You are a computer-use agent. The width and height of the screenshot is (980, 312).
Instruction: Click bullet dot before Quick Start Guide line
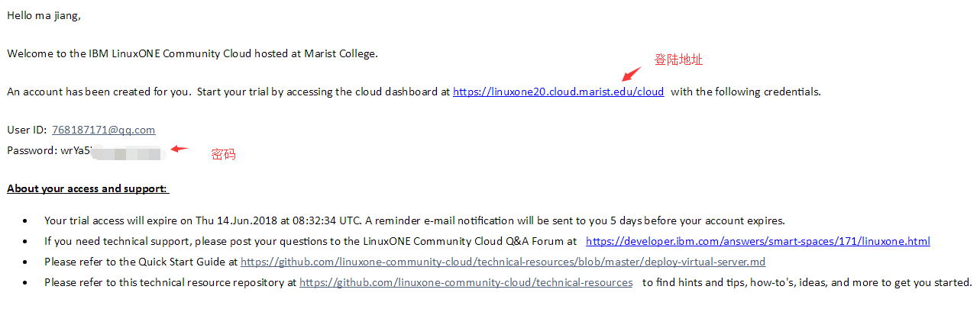point(25,262)
